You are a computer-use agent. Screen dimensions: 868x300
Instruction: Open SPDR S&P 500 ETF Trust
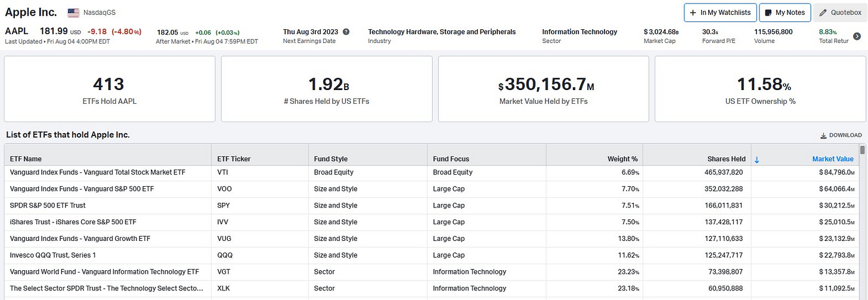point(48,205)
